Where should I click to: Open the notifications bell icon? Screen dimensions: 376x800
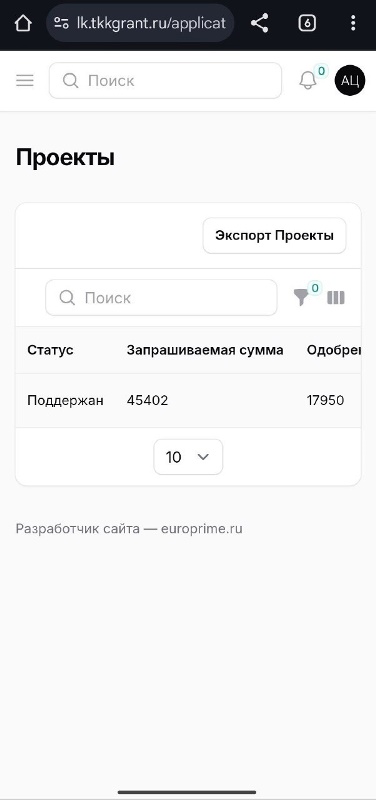(308, 81)
